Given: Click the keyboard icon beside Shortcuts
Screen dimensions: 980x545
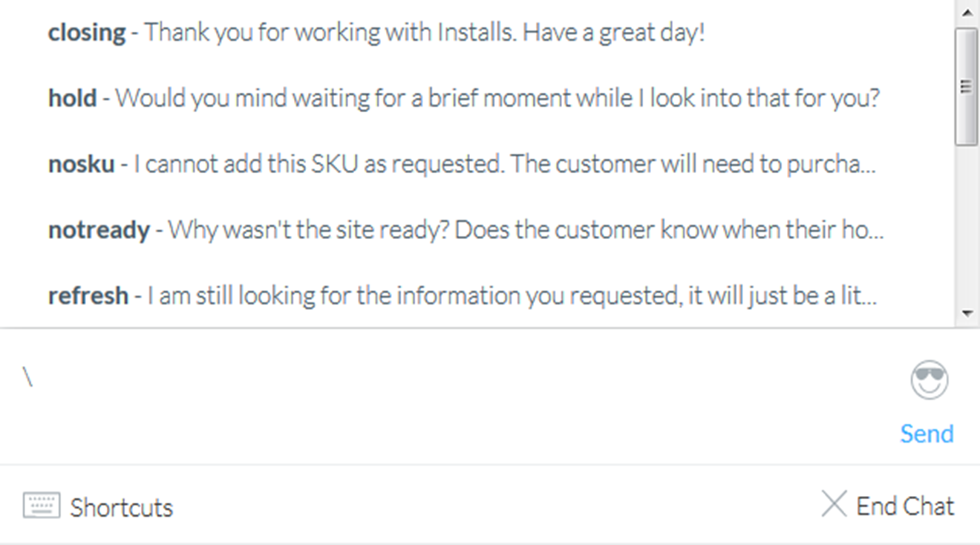Looking at the screenshot, I should (41, 506).
